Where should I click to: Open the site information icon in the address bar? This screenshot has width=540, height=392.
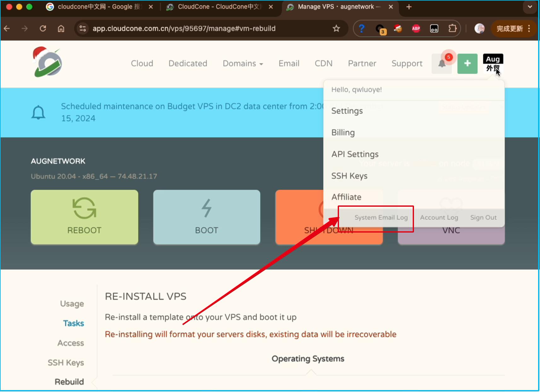click(x=83, y=29)
